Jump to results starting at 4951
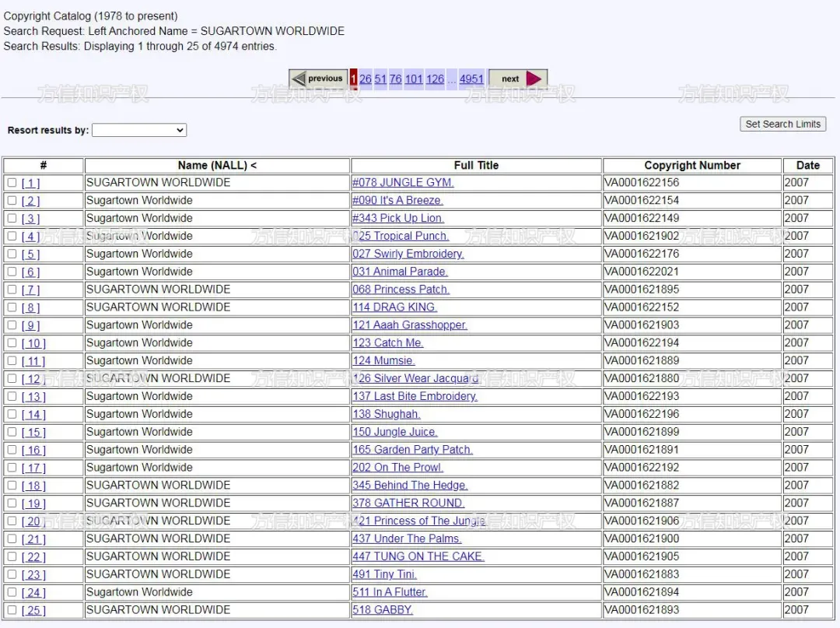 471,79
